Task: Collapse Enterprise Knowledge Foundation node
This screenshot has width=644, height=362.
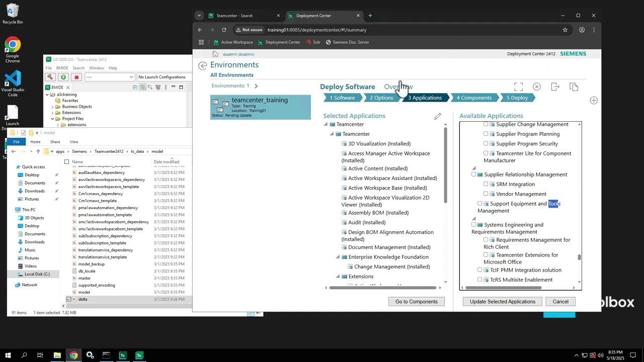Action: tap(338, 257)
